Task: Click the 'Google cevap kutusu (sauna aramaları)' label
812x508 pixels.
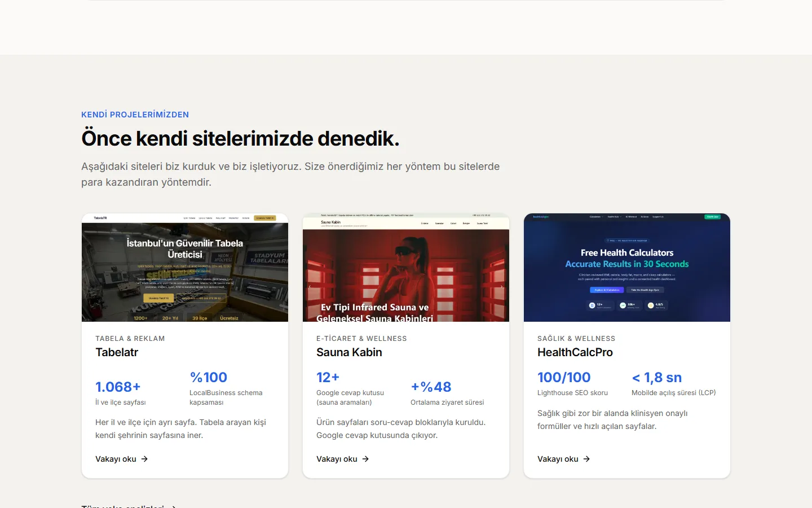Action: 350,397
